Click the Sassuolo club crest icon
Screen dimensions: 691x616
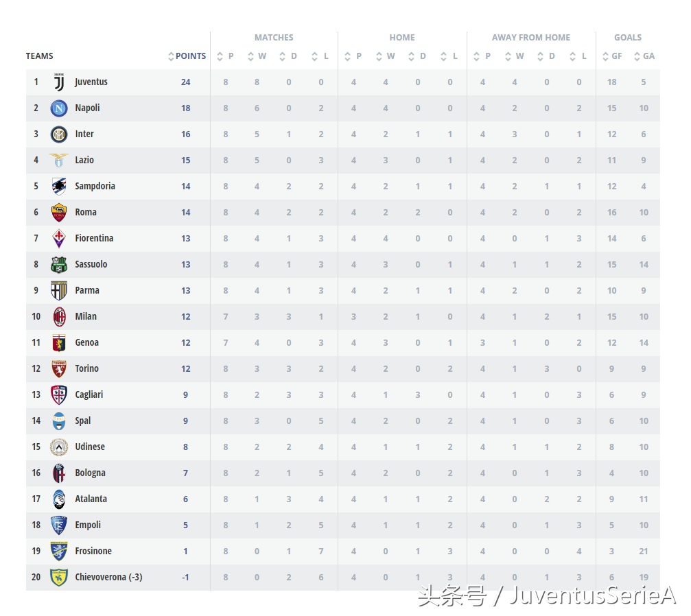(x=59, y=265)
